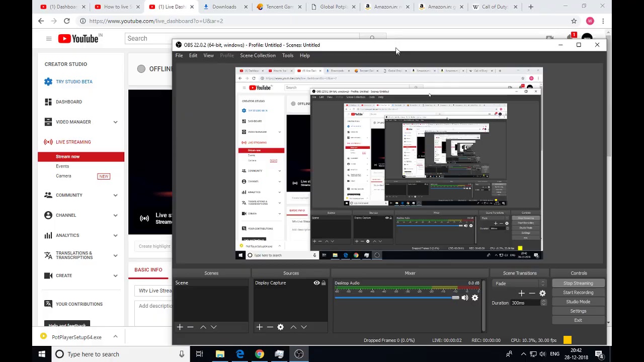Mute Desktop Audio speaker icon

click(x=464, y=298)
